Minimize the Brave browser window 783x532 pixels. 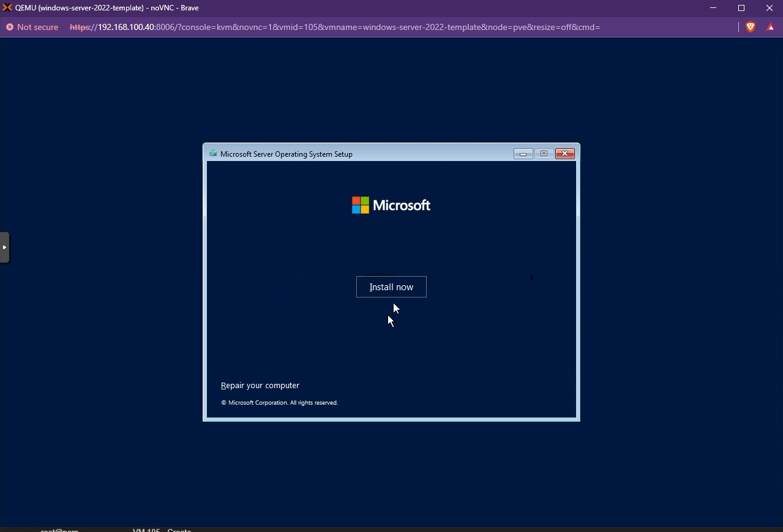pos(713,8)
